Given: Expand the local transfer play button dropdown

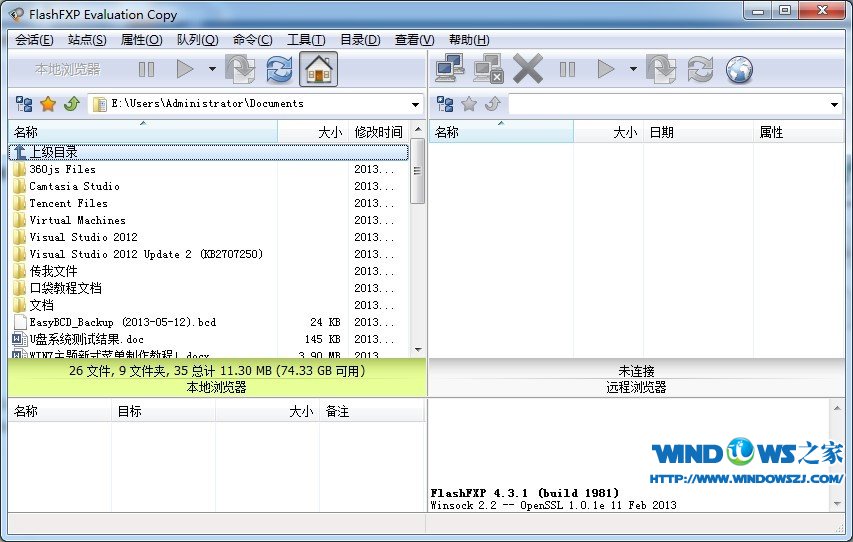Looking at the screenshot, I should pos(212,69).
